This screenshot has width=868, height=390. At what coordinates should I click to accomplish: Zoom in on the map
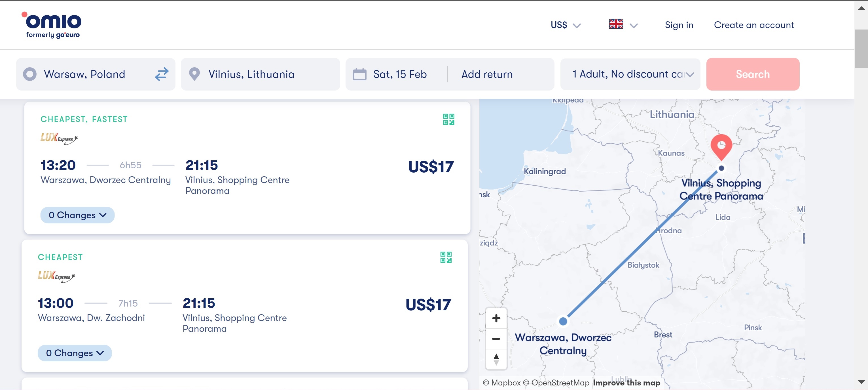(496, 318)
